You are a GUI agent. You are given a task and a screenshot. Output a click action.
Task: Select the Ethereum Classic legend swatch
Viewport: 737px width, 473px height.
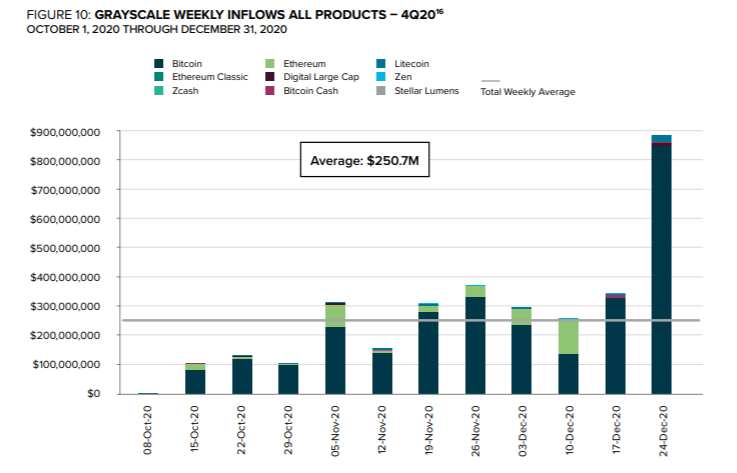tap(159, 76)
